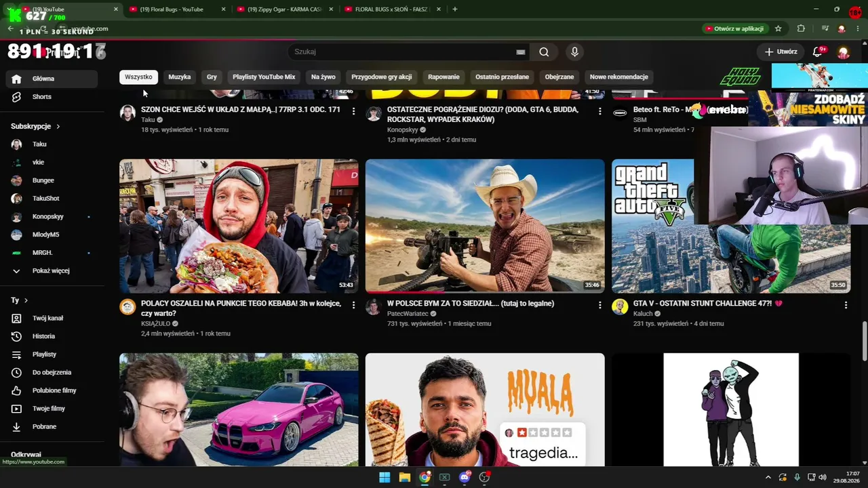Image resolution: width=868 pixels, height=488 pixels.
Task: Play the MUALA tragedia video thumbnail
Action: pos(485,409)
